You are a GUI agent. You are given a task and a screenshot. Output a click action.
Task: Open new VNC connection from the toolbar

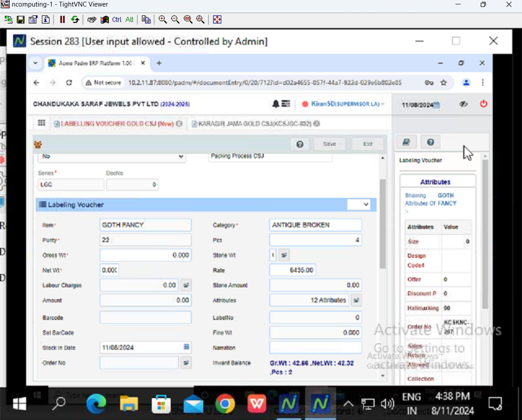[9, 20]
